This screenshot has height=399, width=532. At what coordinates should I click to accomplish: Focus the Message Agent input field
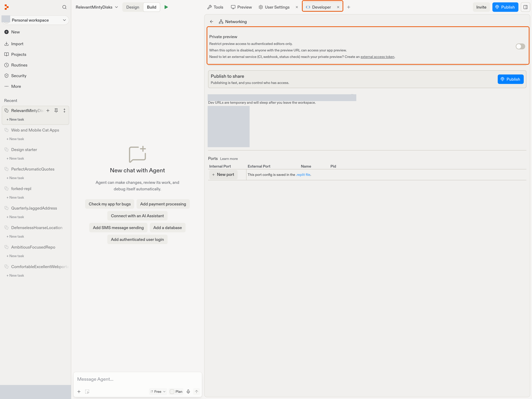(x=138, y=379)
